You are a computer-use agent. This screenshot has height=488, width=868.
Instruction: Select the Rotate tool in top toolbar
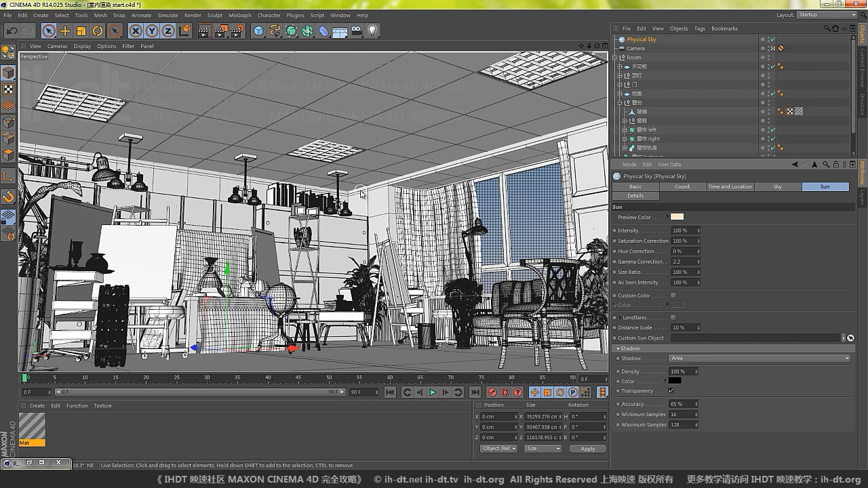click(98, 30)
